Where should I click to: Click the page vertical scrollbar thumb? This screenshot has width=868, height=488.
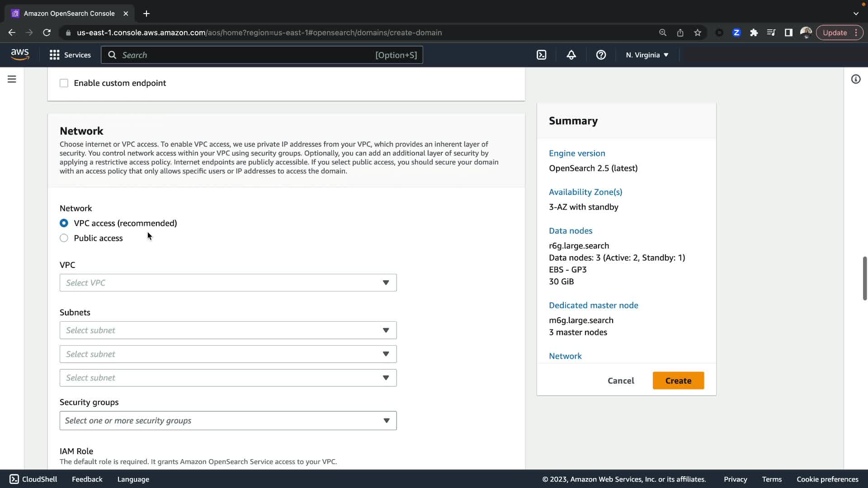(864, 278)
